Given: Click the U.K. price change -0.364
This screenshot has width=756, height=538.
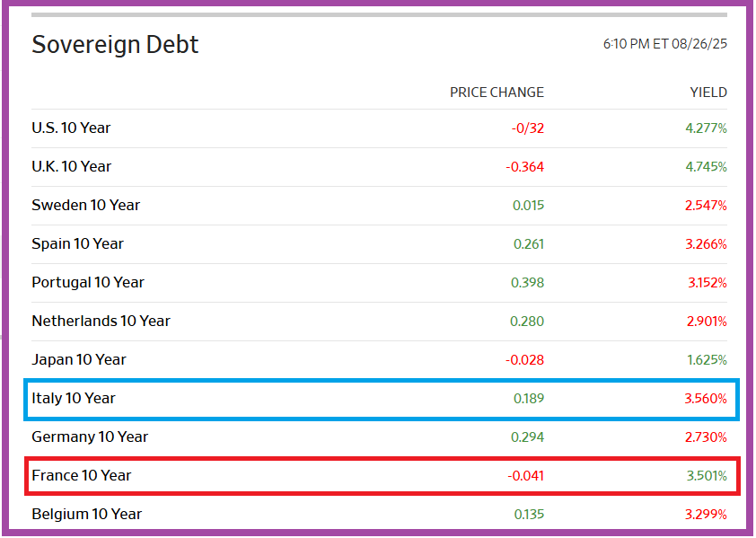Looking at the screenshot, I should coord(524,166).
